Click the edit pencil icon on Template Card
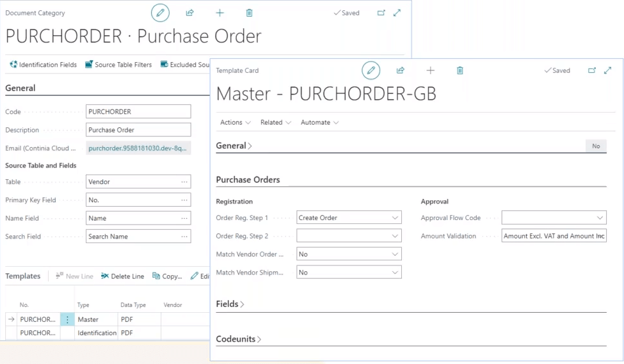Image resolution: width=624 pixels, height=364 pixels. (371, 70)
